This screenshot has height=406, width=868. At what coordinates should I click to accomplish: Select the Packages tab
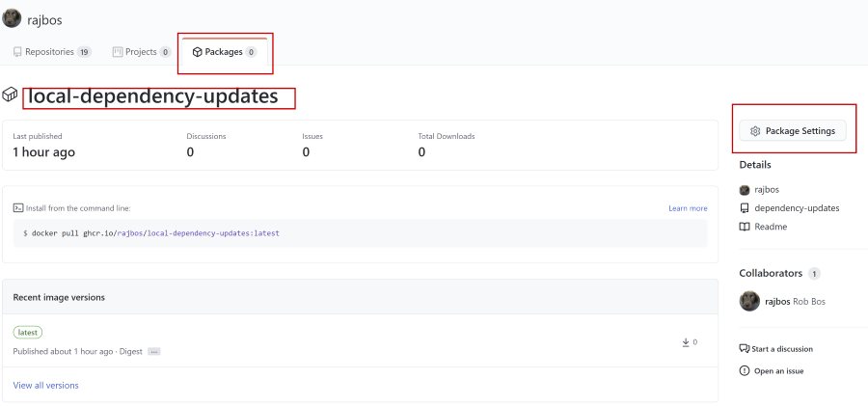coord(224,52)
